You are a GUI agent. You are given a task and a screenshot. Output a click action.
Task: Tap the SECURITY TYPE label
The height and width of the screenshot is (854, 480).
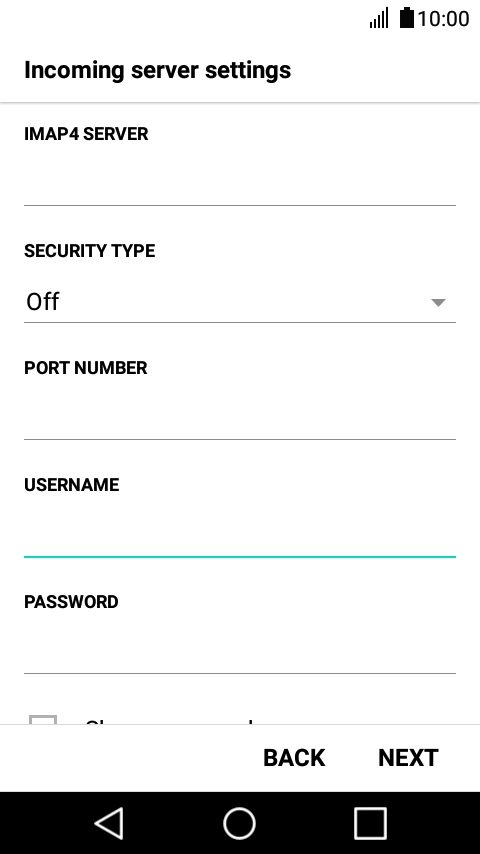90,251
